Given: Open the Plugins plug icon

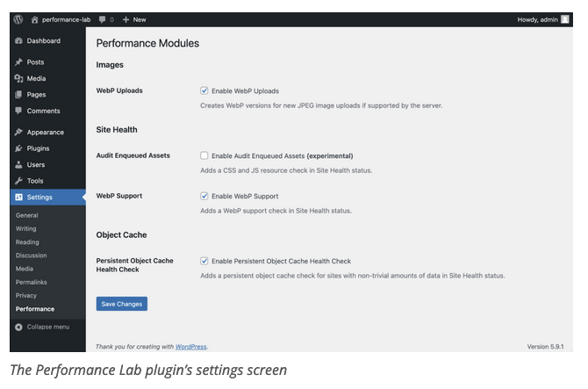Looking at the screenshot, I should pyautogui.click(x=18, y=148).
